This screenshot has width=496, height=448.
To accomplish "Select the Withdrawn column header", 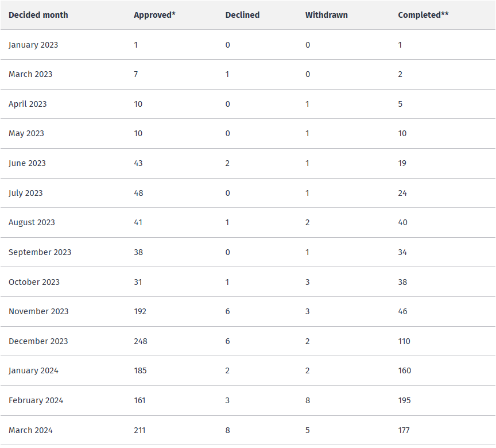I will [326, 15].
